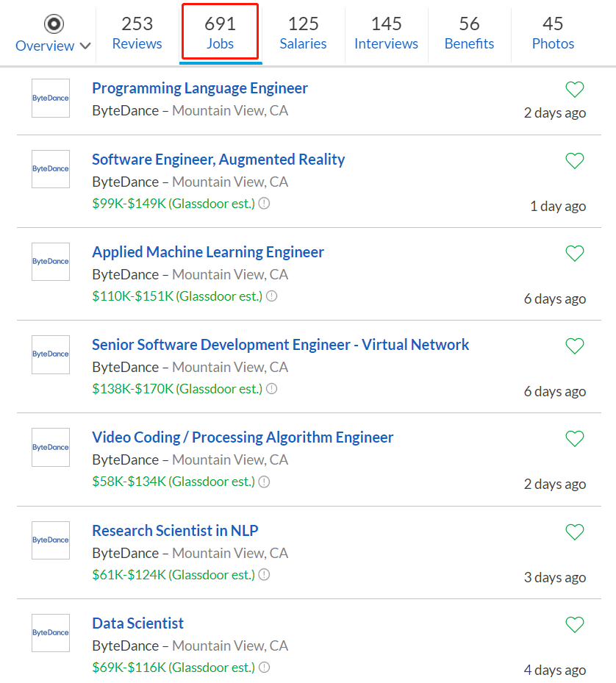The height and width of the screenshot is (683, 616).
Task: Show salary info icon for $99K-$149K estimate
Action: [x=264, y=204]
